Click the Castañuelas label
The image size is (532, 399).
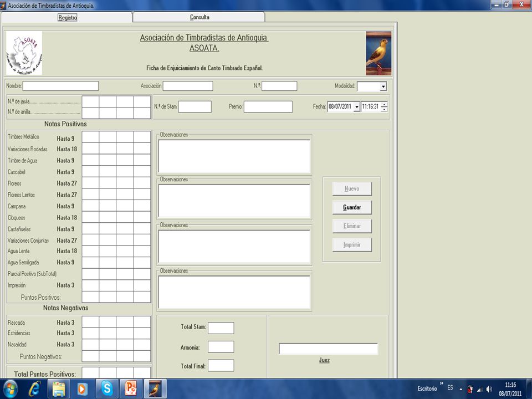pyautogui.click(x=19, y=229)
